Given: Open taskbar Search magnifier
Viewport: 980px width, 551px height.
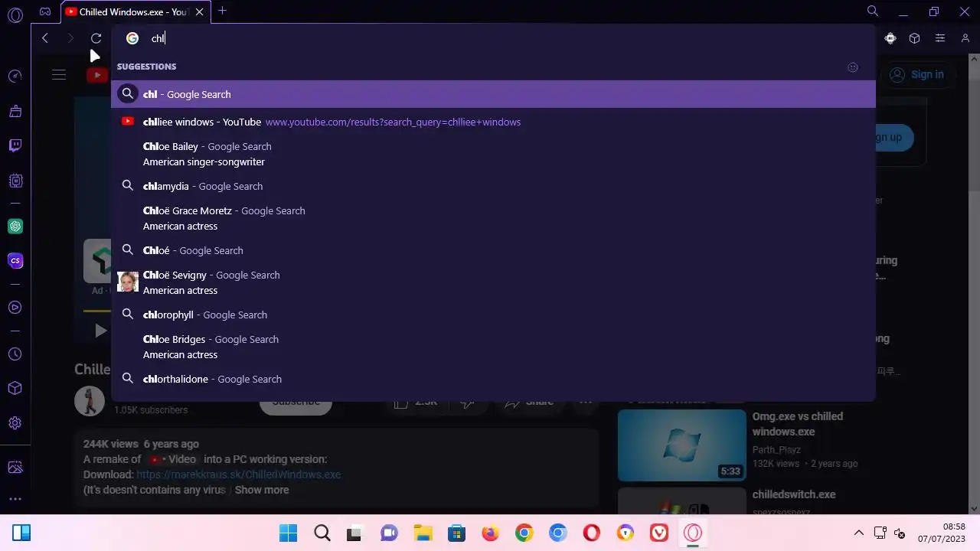Looking at the screenshot, I should pyautogui.click(x=322, y=533).
